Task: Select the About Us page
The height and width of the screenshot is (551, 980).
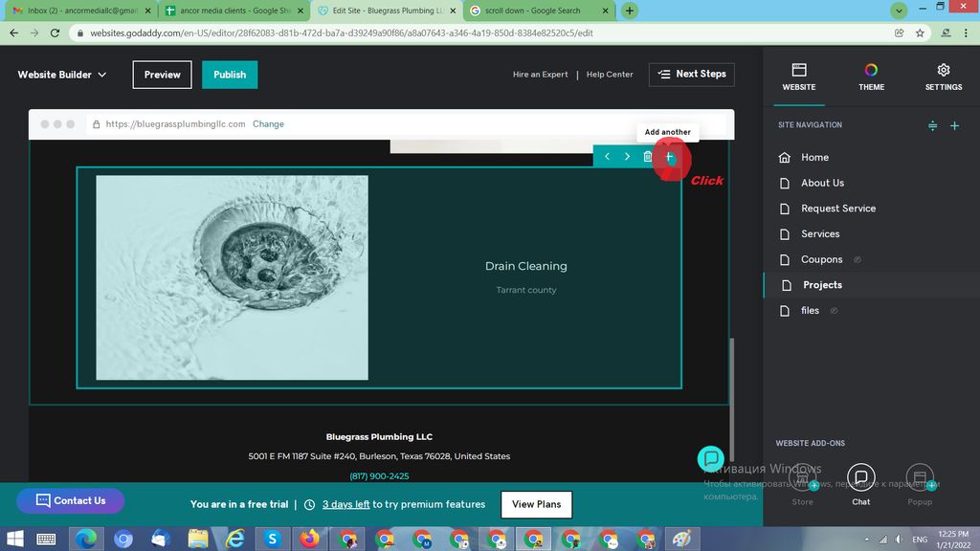Action: point(822,183)
